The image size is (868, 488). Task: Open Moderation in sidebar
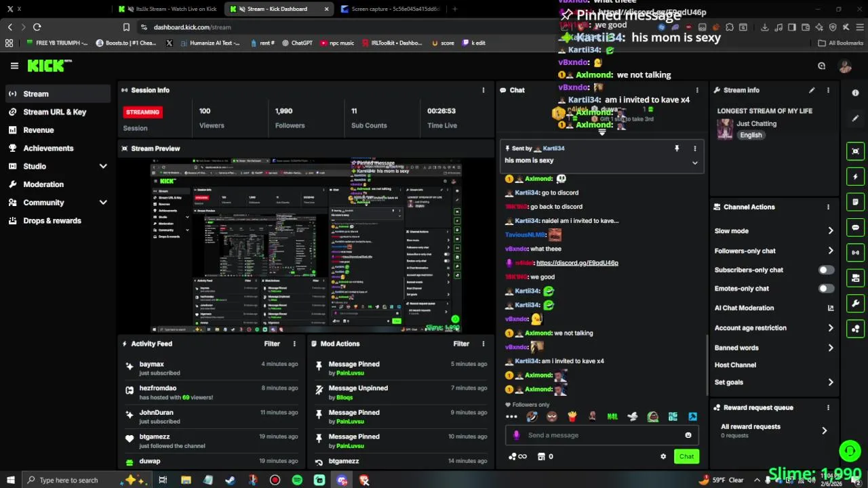click(x=58, y=184)
